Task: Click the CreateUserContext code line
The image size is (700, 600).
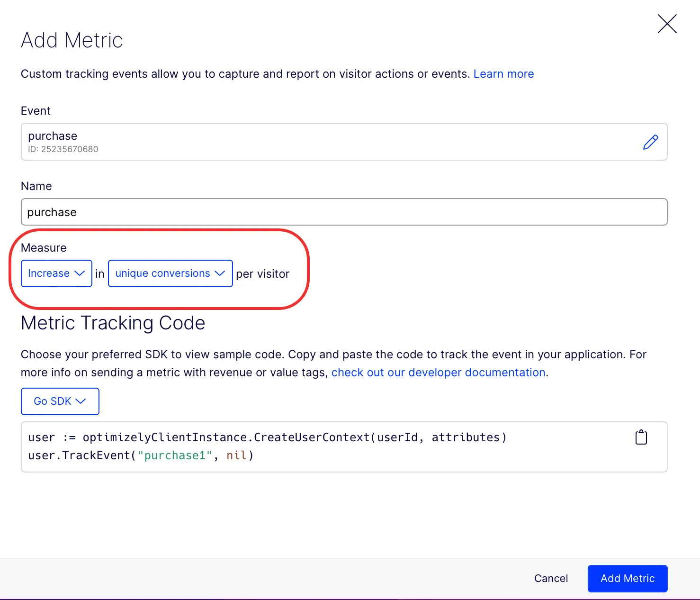Action: pos(268,437)
